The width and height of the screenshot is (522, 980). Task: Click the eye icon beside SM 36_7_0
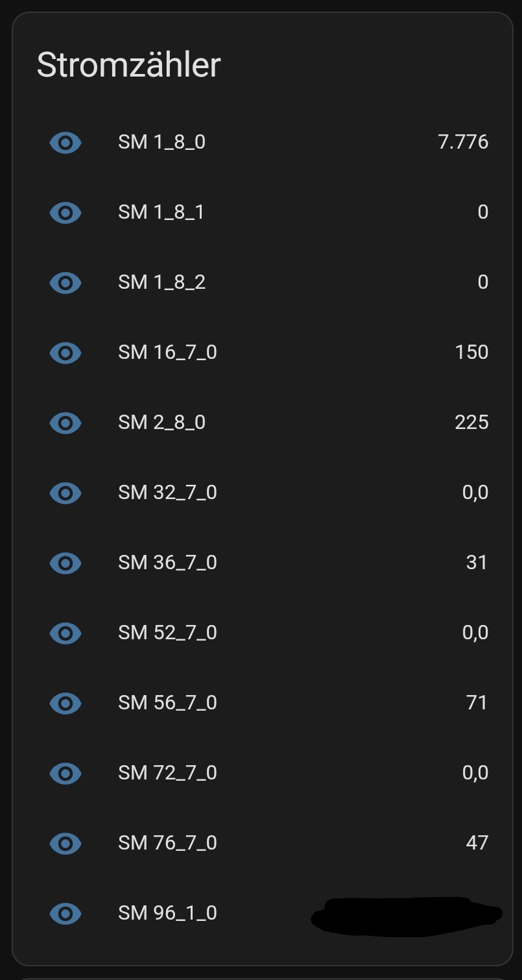click(x=65, y=563)
